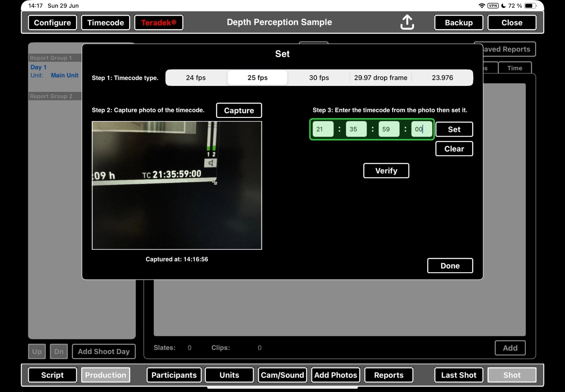Viewport: 565px width, 392px height.
Task: Select the 25 fps timecode type
Action: [x=257, y=78]
